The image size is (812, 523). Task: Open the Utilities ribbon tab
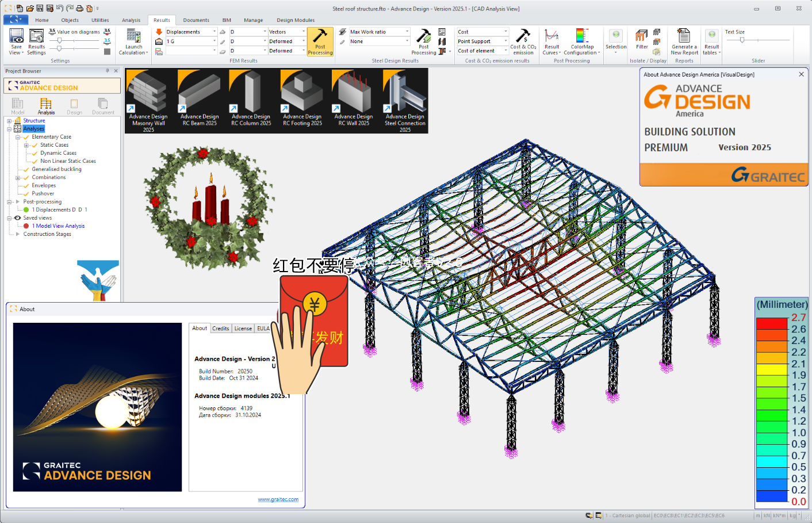point(100,20)
